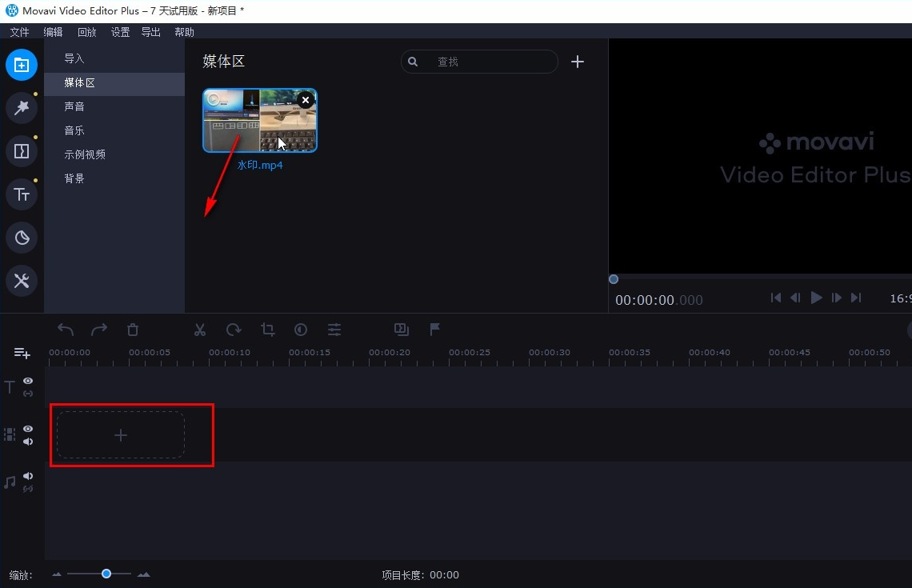Image resolution: width=912 pixels, height=588 pixels.
Task: Select 声音 in the side list
Action: click(114, 106)
